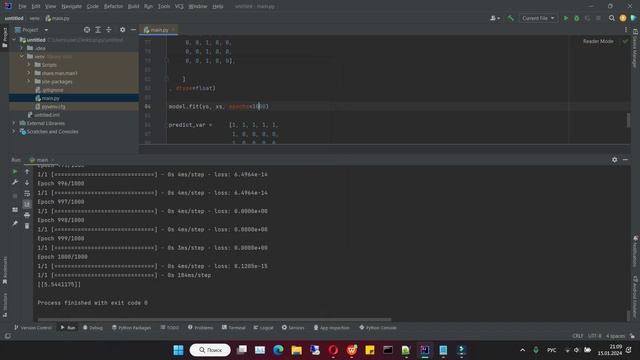Click the print icon in Run console
This screenshot has height=360, width=640.
click(27, 215)
